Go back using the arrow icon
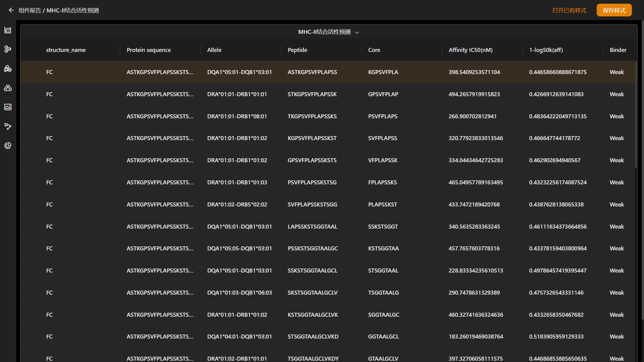This screenshot has height=362, width=644. (11, 10)
